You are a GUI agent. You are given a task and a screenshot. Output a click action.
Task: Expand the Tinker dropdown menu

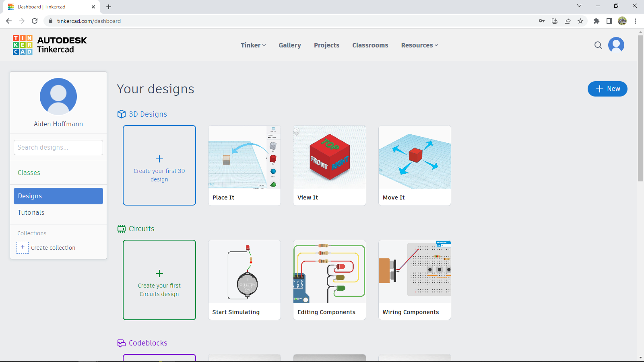pos(253,45)
